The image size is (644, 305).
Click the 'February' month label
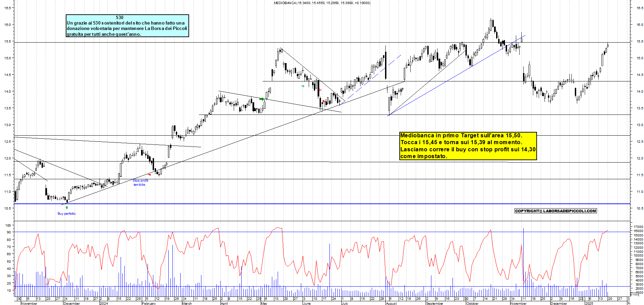[x=149, y=303]
